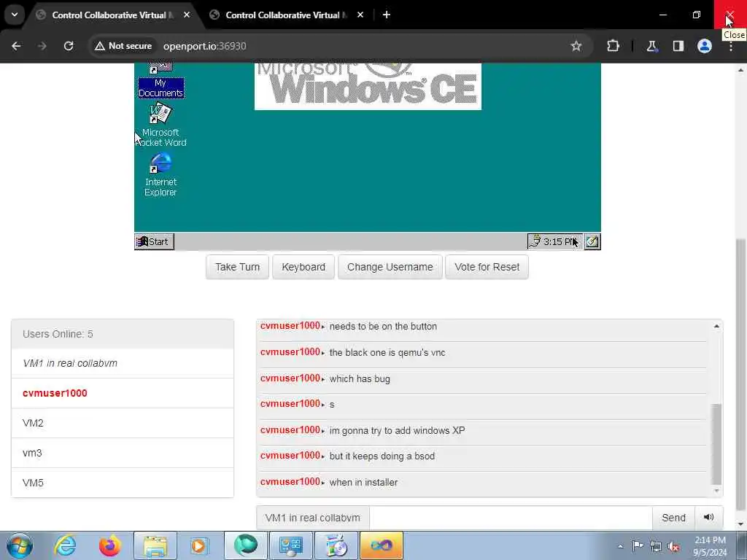Image resolution: width=747 pixels, height=560 pixels.
Task: Close the second browser tab
Action: (360, 15)
